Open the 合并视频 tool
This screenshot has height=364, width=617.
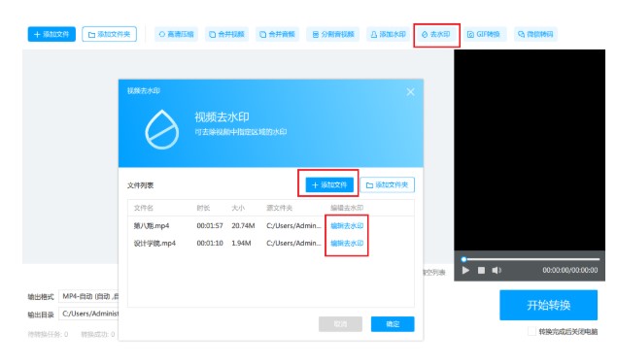click(226, 34)
